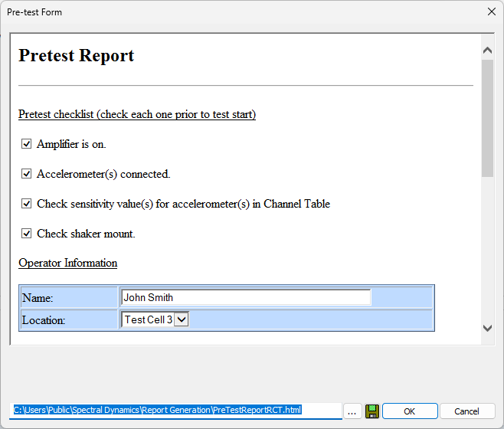
Task: Click the Operator Information heading
Action: (67, 263)
